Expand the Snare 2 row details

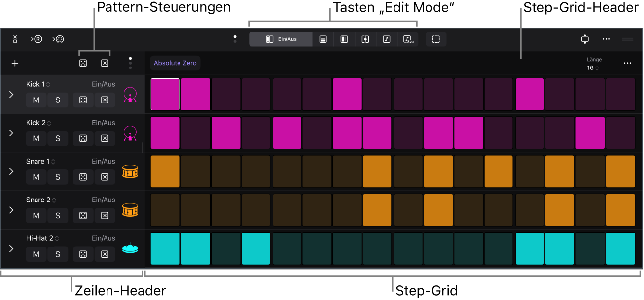tap(11, 209)
